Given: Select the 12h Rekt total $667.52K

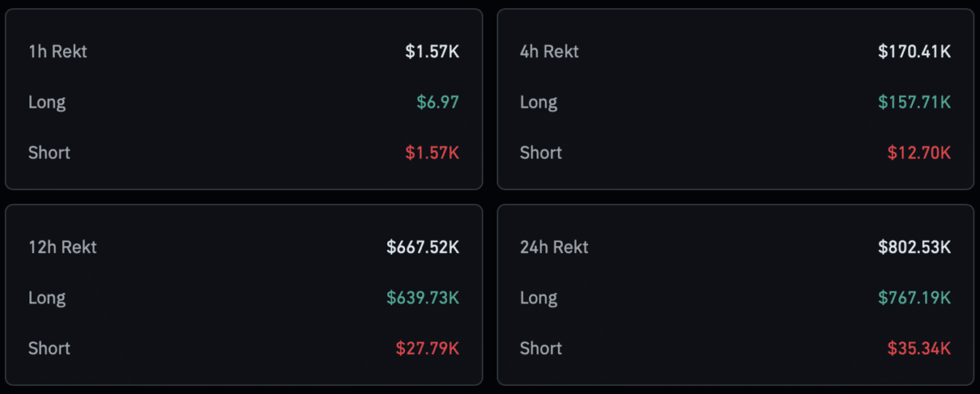Looking at the screenshot, I should tap(423, 247).
